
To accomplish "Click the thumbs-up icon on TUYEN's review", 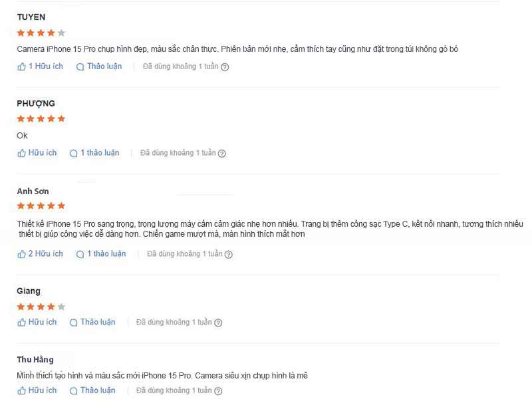I will (x=21, y=67).
